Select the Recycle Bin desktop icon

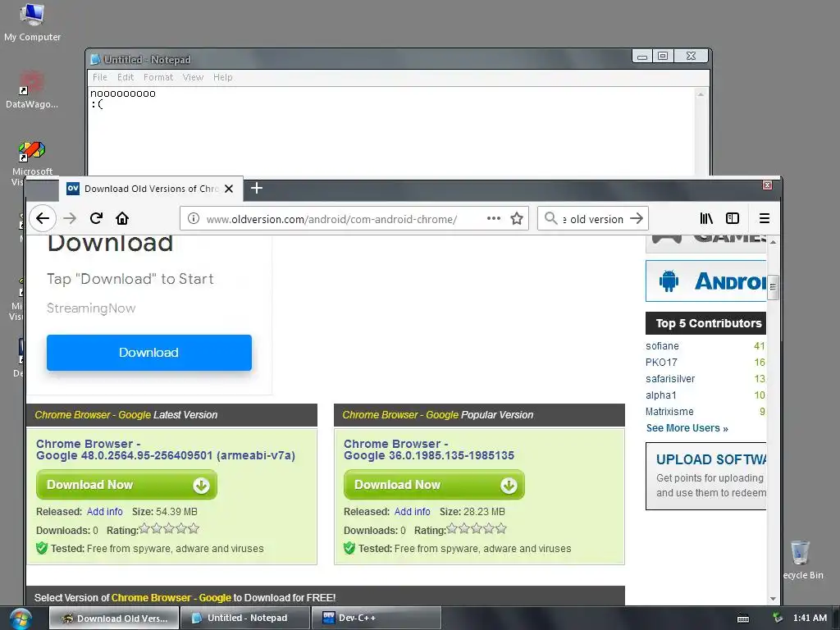pyautogui.click(x=801, y=560)
